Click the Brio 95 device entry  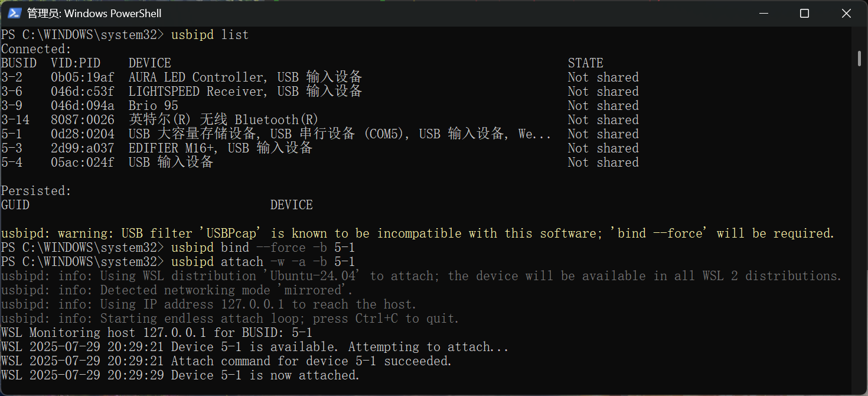pos(154,106)
